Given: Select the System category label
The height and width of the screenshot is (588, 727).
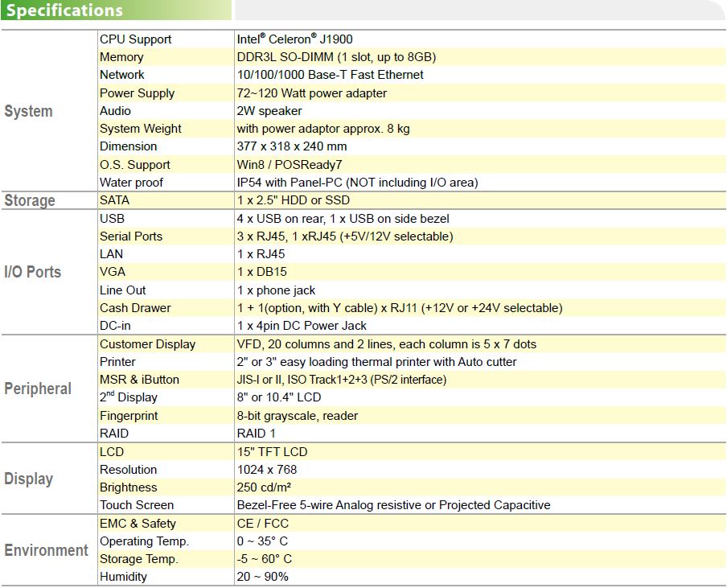Looking at the screenshot, I should point(28,111).
